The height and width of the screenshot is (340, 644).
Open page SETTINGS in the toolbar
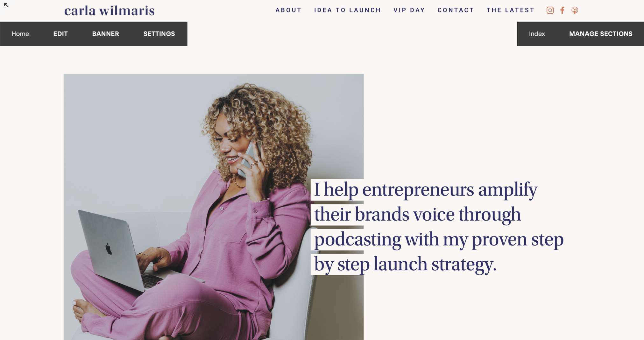coord(159,34)
